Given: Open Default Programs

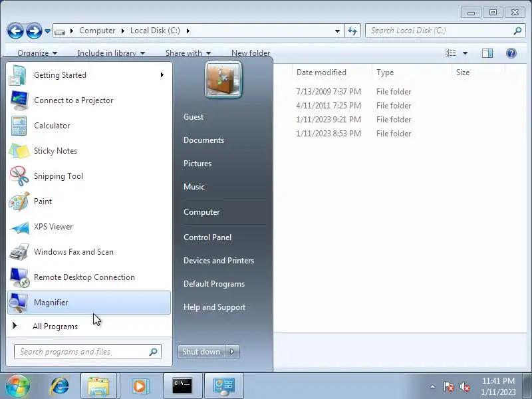Looking at the screenshot, I should tap(214, 284).
